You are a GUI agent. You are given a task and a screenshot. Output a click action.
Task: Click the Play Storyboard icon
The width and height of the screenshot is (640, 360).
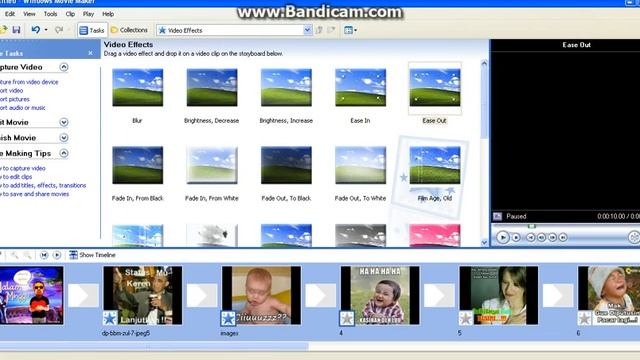(x=57, y=255)
